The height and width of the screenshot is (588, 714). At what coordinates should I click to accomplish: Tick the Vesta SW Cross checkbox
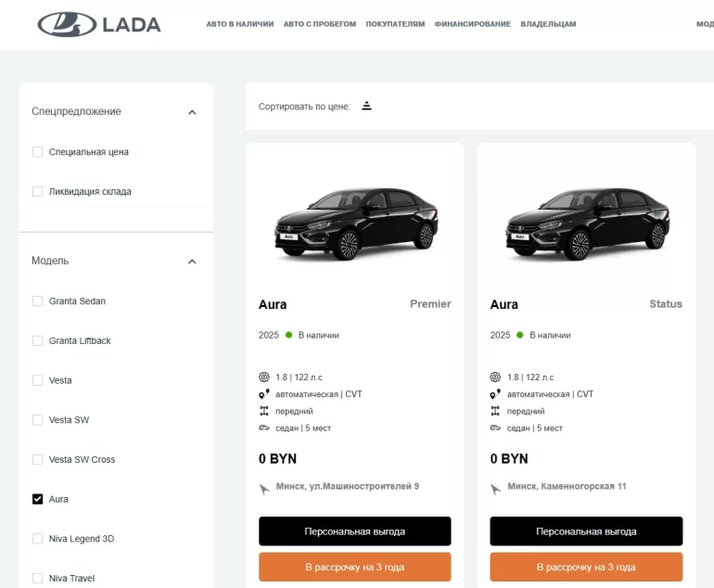click(x=38, y=460)
